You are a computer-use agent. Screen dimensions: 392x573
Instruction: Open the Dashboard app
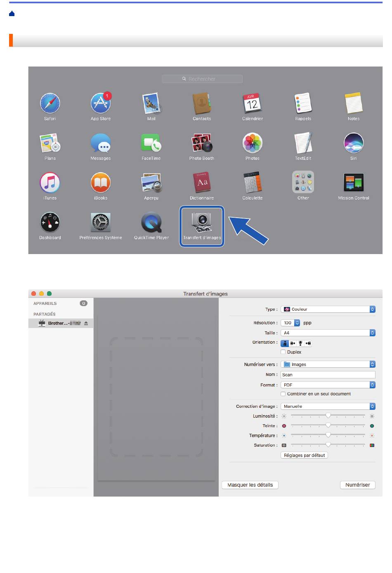coord(50,222)
